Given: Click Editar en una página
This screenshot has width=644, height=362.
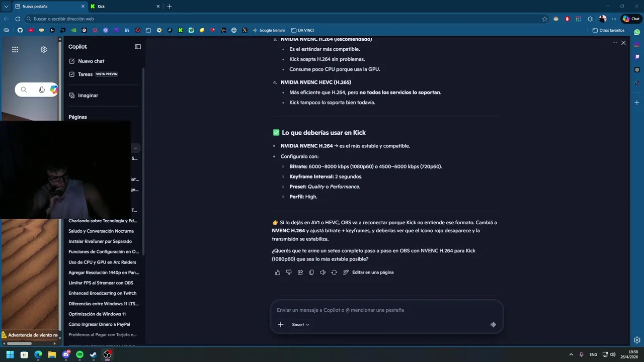Looking at the screenshot, I should [368, 273].
